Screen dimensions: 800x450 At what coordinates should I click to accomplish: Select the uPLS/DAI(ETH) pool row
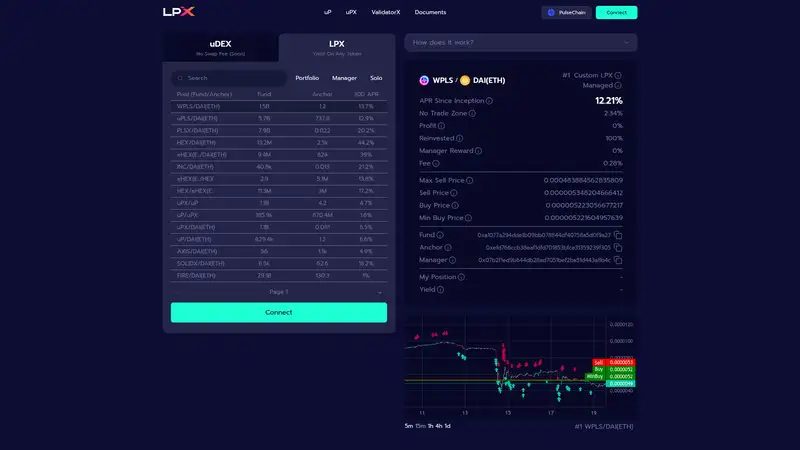click(279, 118)
